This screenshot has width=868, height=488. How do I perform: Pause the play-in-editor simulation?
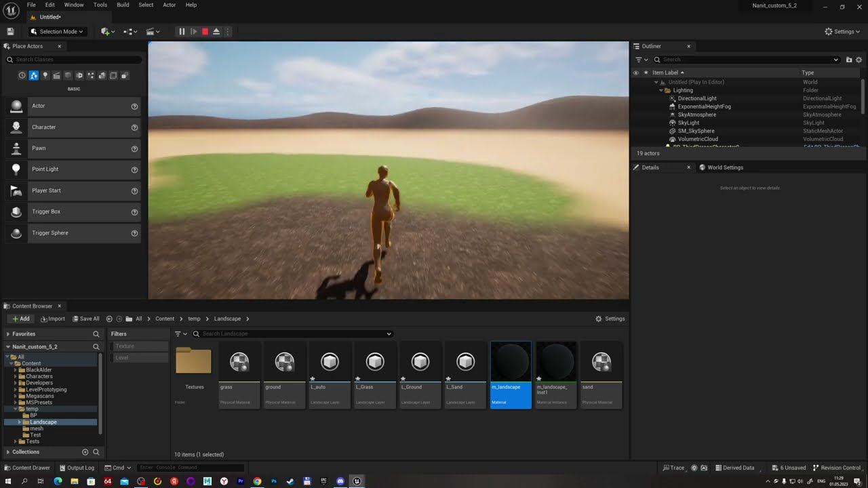[x=182, y=32]
